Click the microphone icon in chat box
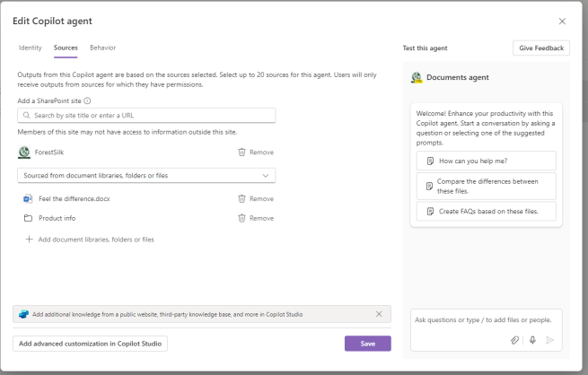Viewport: 588px width, 375px height. tap(532, 340)
